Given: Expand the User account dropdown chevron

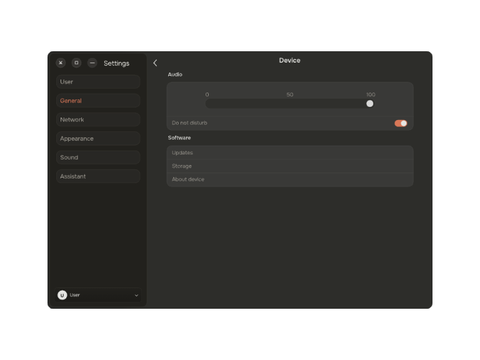Looking at the screenshot, I should tap(136, 295).
